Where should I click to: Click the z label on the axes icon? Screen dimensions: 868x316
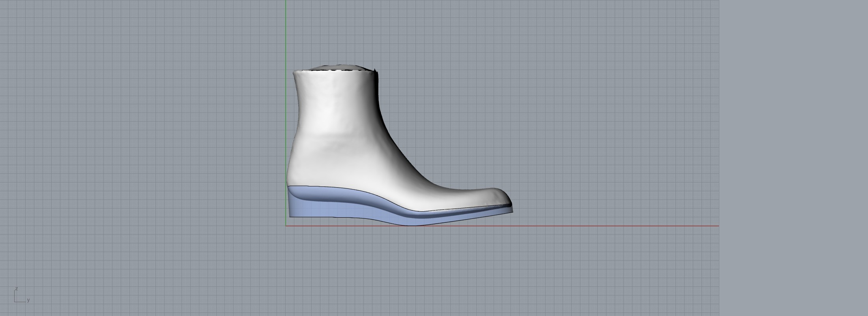pos(17,289)
